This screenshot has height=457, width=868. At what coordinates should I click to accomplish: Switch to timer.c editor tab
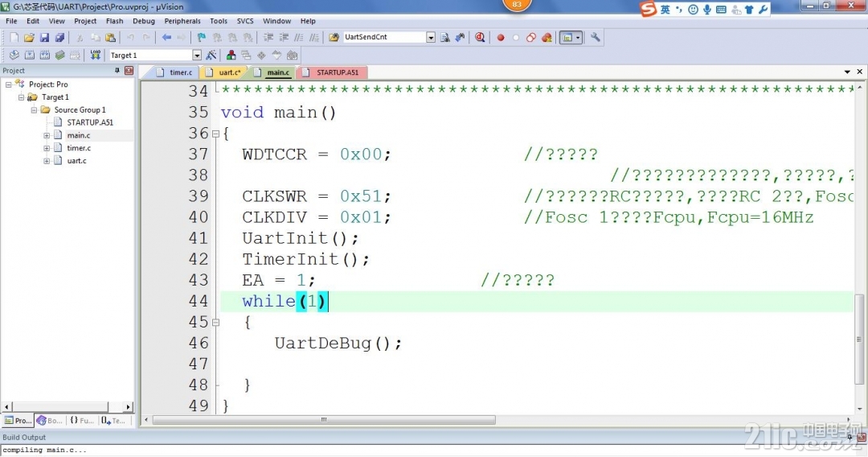tap(175, 72)
